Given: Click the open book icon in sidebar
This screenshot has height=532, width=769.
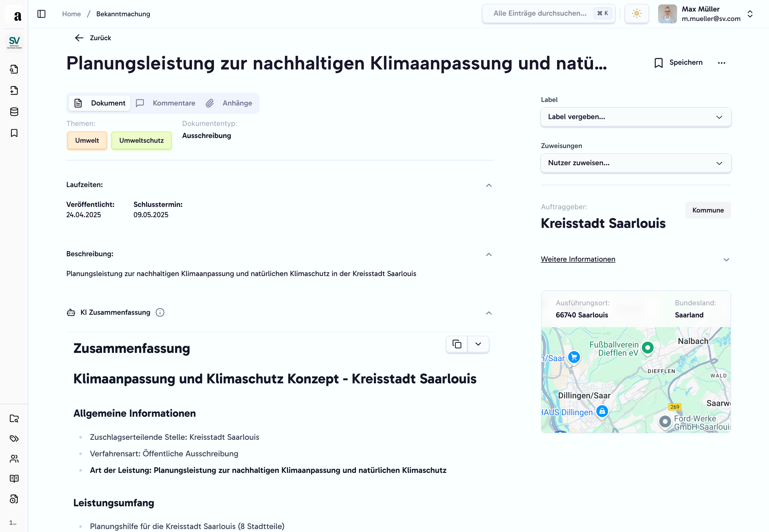Looking at the screenshot, I should [14, 479].
